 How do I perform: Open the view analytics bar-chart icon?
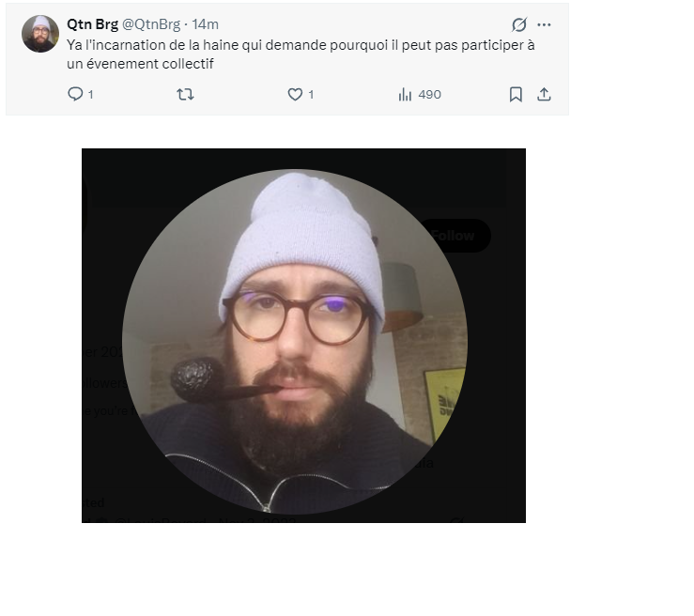tap(406, 95)
